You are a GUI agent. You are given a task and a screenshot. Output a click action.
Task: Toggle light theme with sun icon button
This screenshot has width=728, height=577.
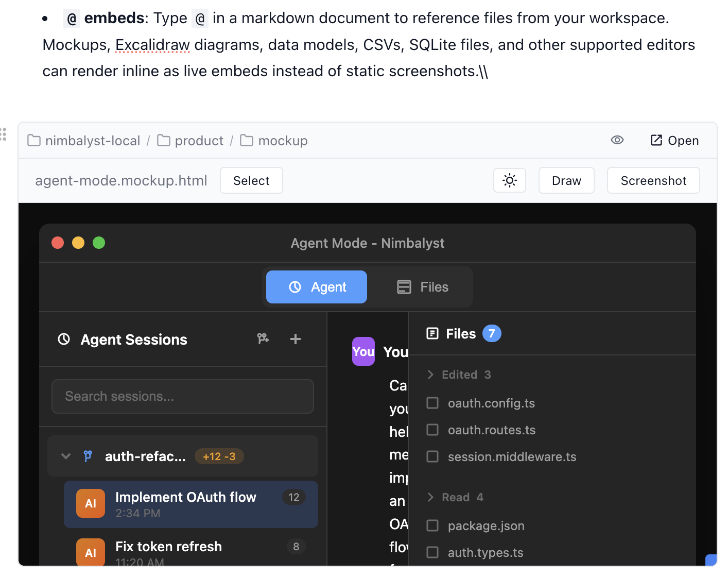click(x=509, y=180)
